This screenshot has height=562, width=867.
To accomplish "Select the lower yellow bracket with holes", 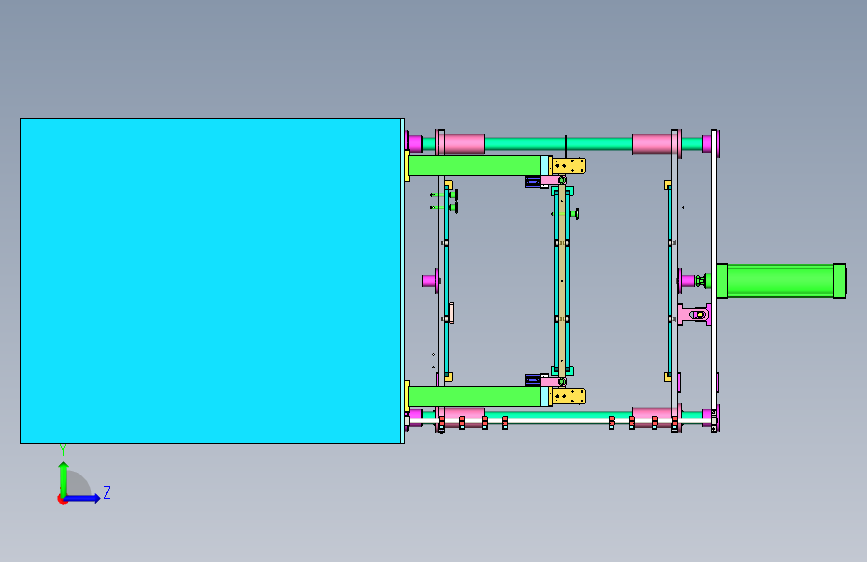I will [569, 396].
